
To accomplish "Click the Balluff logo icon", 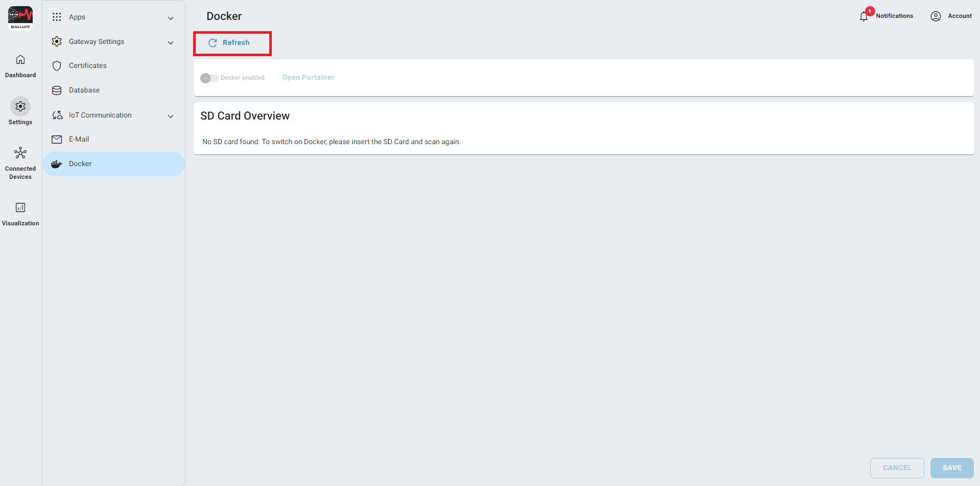I will (x=20, y=17).
